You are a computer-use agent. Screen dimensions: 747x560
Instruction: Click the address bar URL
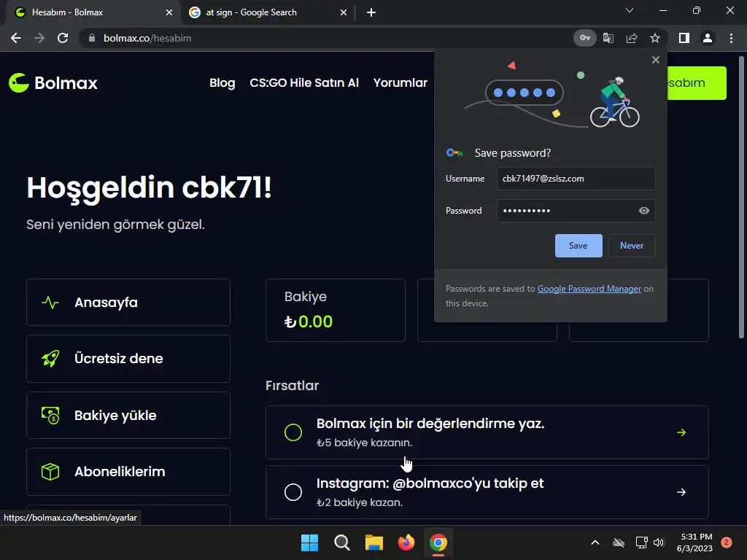click(x=147, y=38)
